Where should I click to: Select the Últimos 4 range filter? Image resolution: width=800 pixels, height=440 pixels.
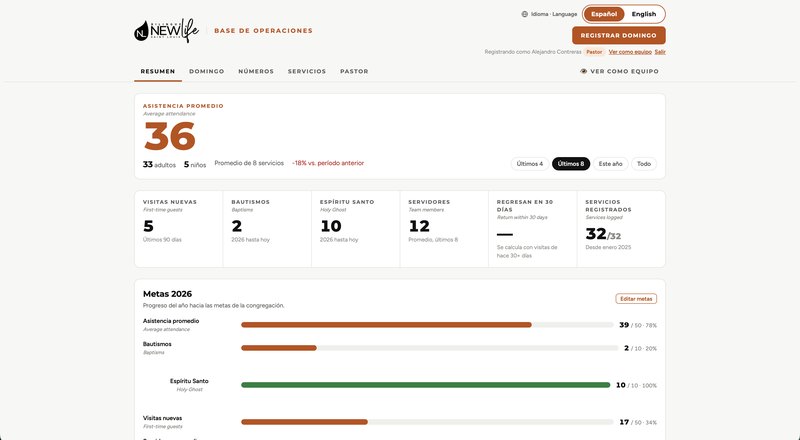point(530,164)
